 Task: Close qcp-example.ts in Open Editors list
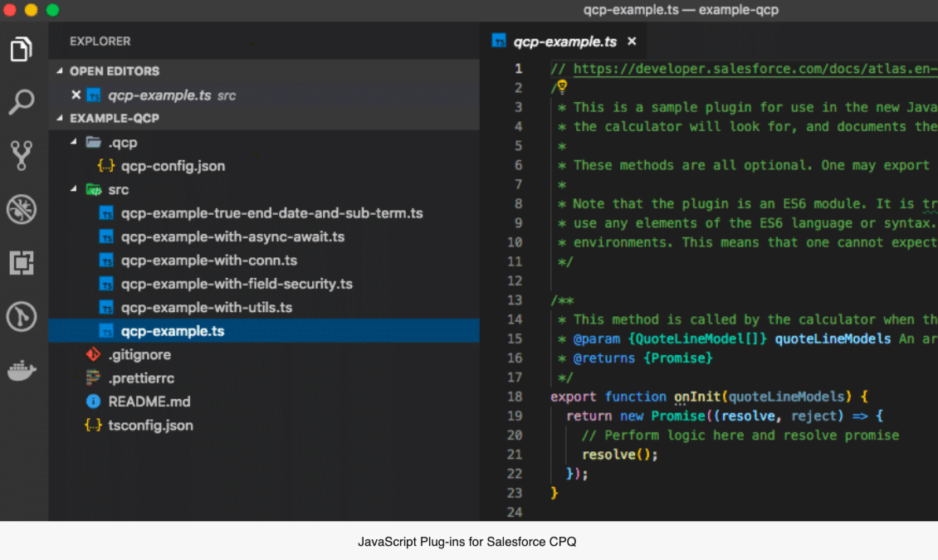tap(76, 95)
